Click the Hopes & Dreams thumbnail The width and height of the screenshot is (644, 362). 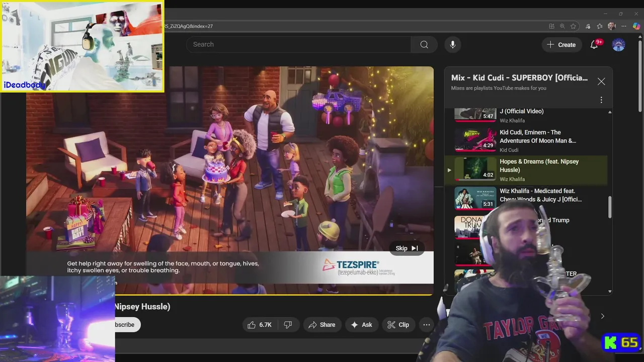[475, 169]
